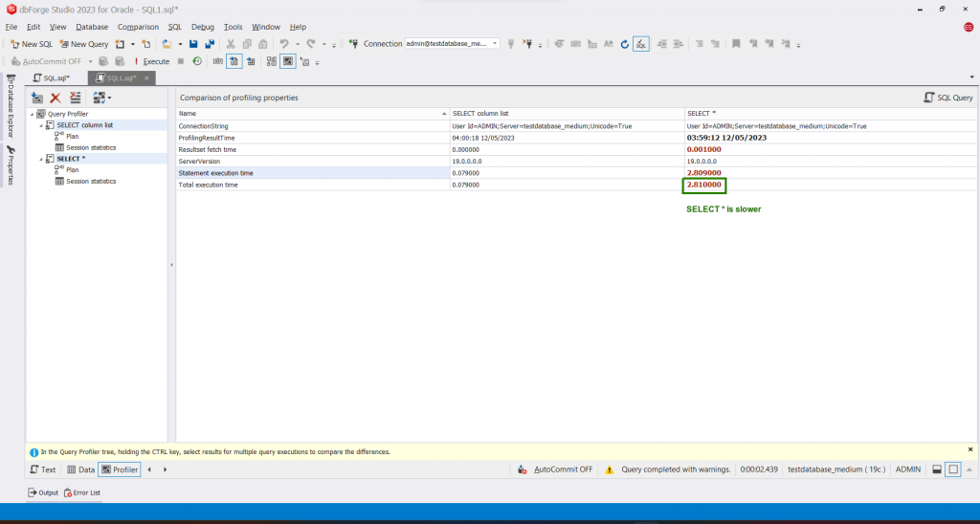The image size is (980, 524).
Task: Click the Execute button
Action: click(x=150, y=61)
